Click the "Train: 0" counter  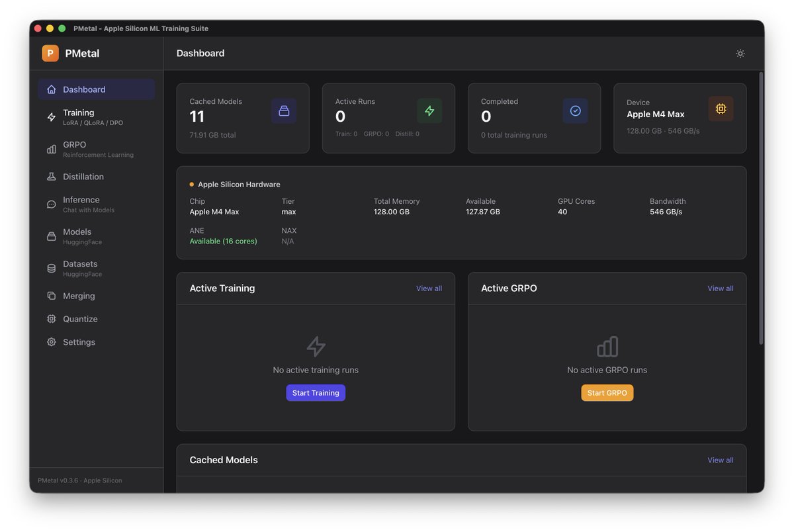[x=346, y=134]
